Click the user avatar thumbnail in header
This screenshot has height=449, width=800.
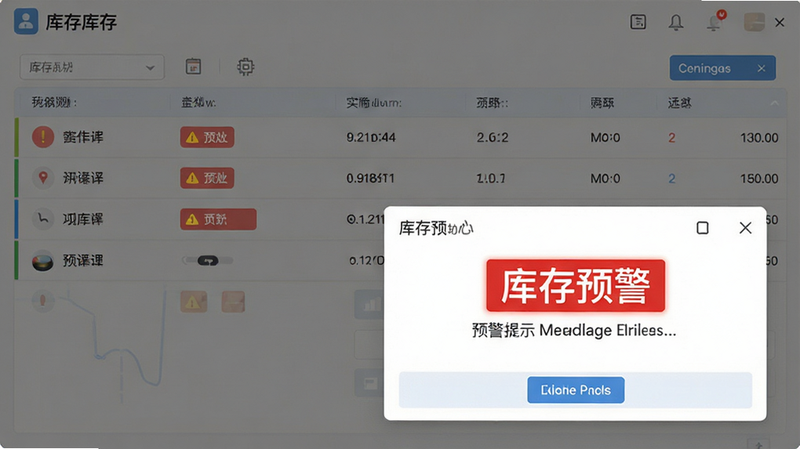pyautogui.click(x=754, y=22)
